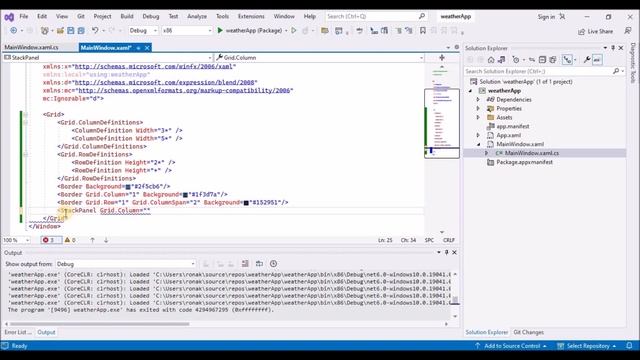Click search magnifier in Solution Explorer

pyautogui.click(x=616, y=71)
